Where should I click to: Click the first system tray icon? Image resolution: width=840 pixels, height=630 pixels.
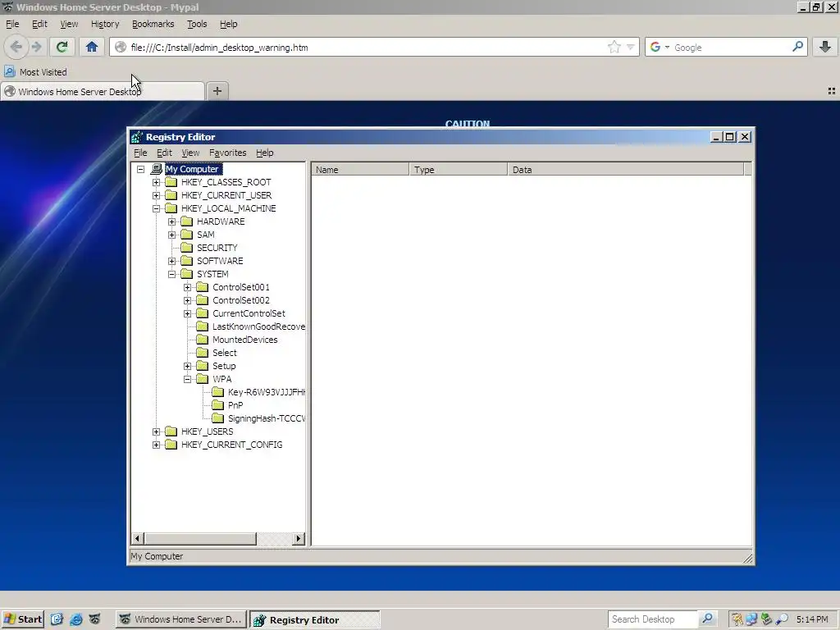[x=737, y=619]
